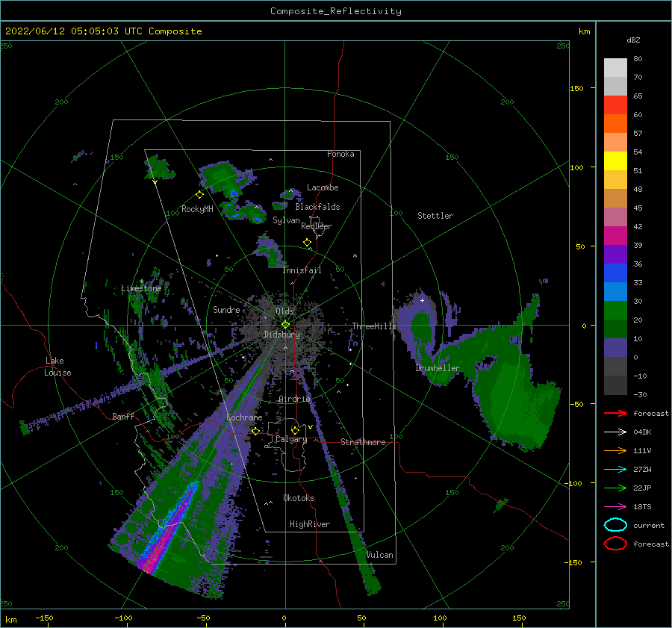
Task: Click the Stettler town label
Action: point(435,216)
